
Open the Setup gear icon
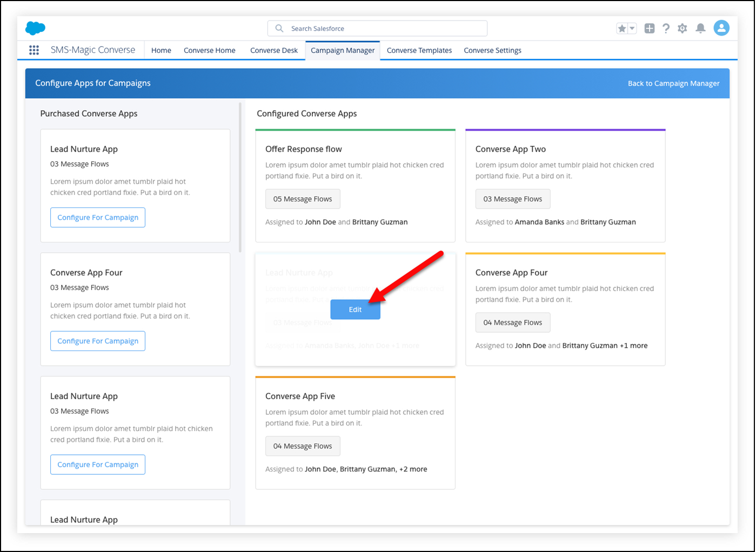[683, 29]
